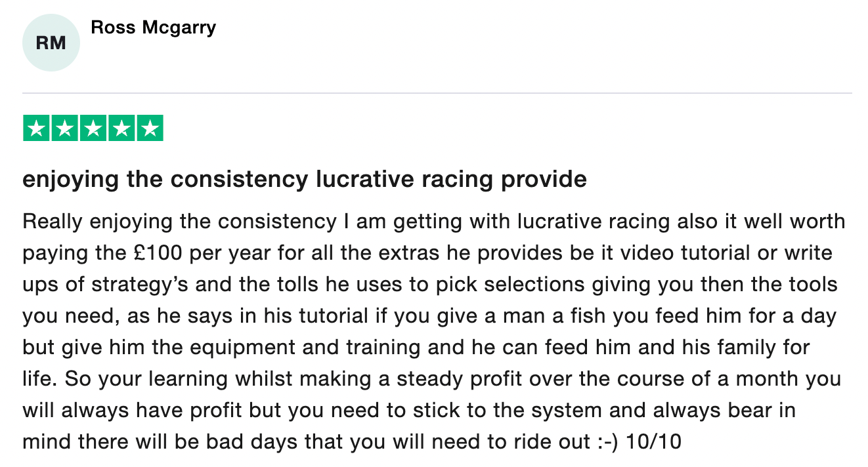The image size is (868, 467).
Task: Click the third green rating star
Action: [93, 129]
